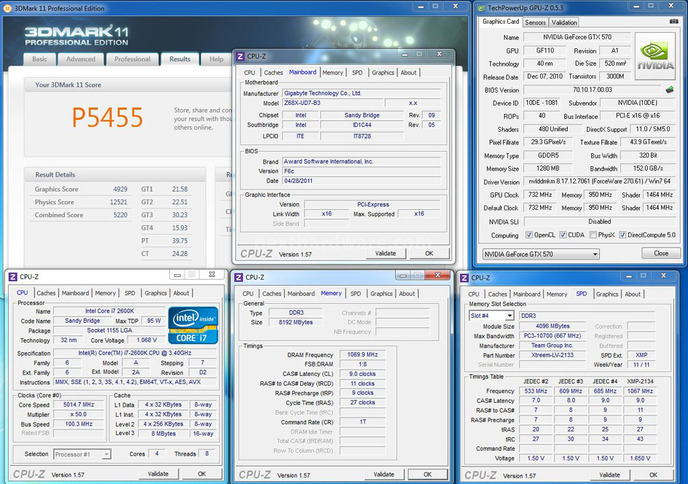Click the CPU-Z SPD window title icon

point(464,278)
